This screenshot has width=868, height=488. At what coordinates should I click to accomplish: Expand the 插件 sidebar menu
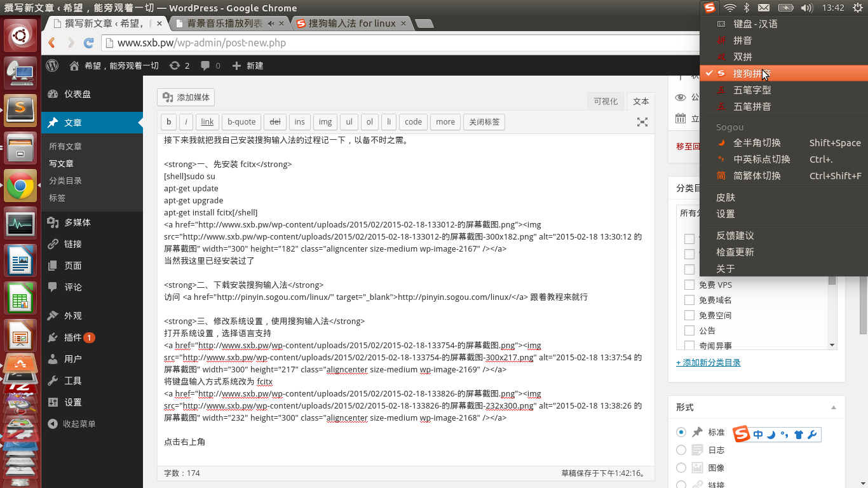(73, 337)
